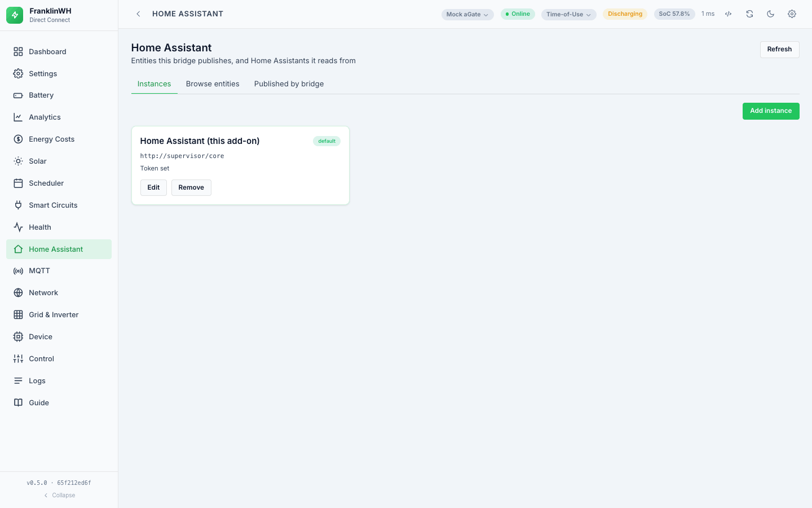Select Home Assistant in the sidebar

coord(59,249)
